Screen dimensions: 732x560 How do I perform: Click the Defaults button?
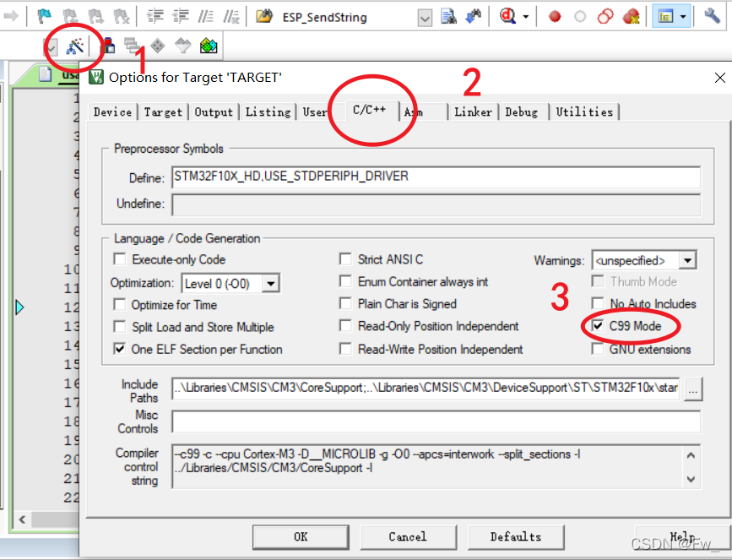(x=516, y=537)
